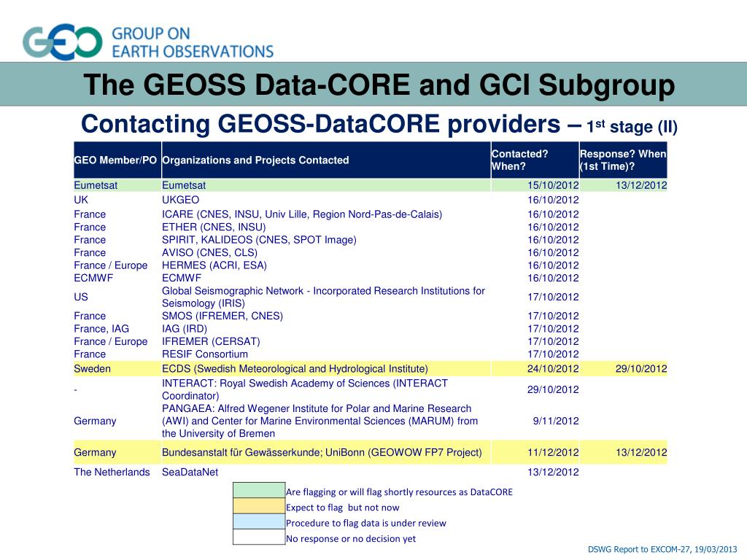Click the yellow legend color swatch
Screen dimensions: 747x560
point(259,506)
